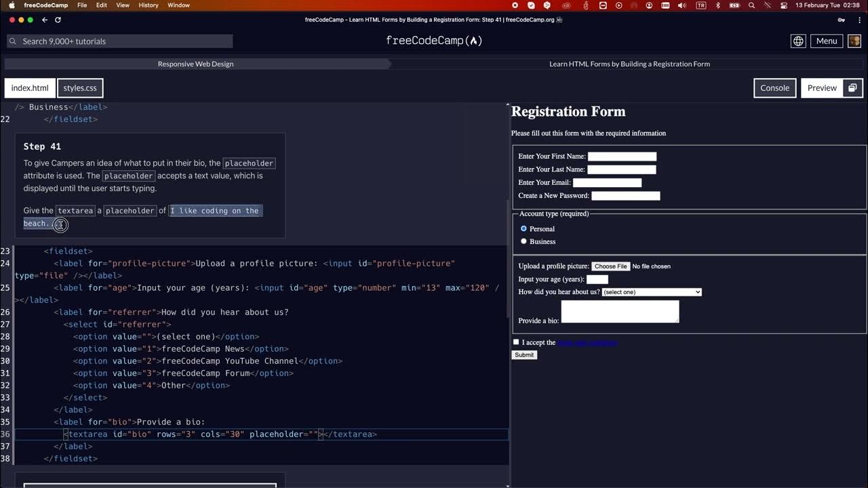Click the Submit button in preview

coord(524,355)
